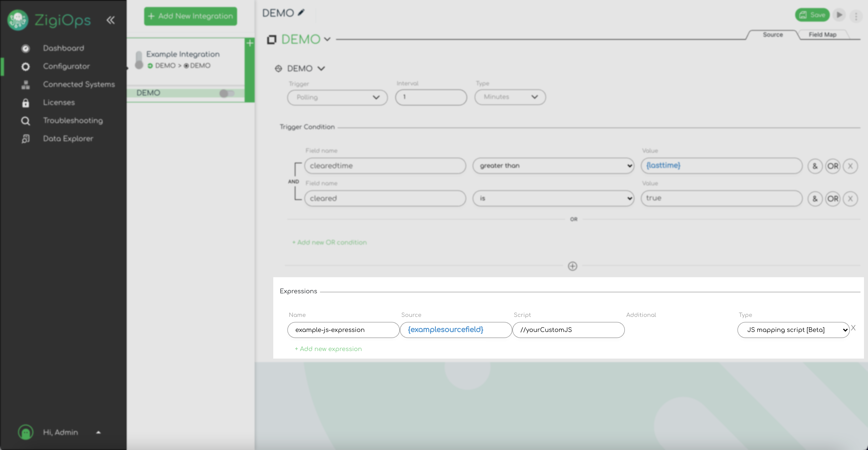Toggle the DEMO integration switch
This screenshot has width=868, height=450.
[227, 93]
